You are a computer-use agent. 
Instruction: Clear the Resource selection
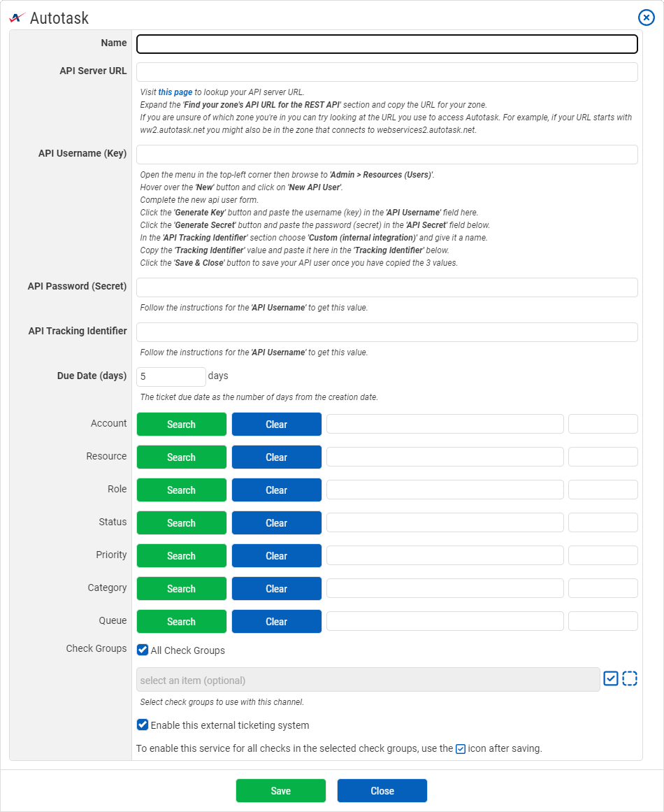pyautogui.click(x=276, y=457)
